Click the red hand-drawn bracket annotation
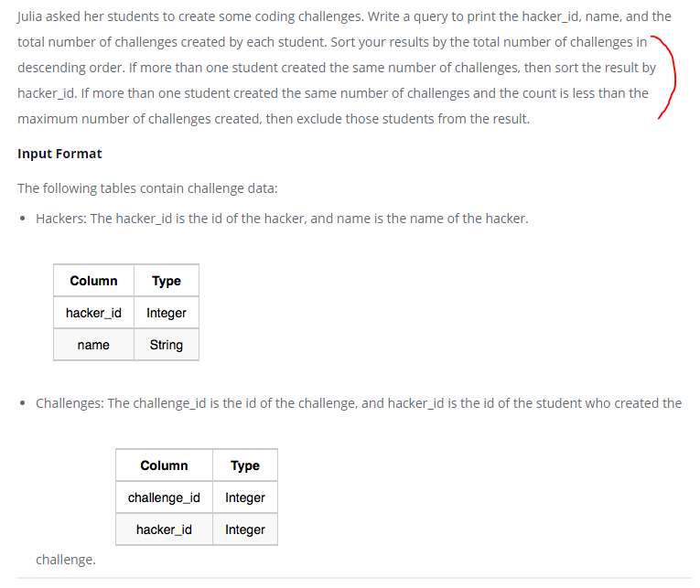Image resolution: width=700 pixels, height=588 pixels. click(x=666, y=77)
